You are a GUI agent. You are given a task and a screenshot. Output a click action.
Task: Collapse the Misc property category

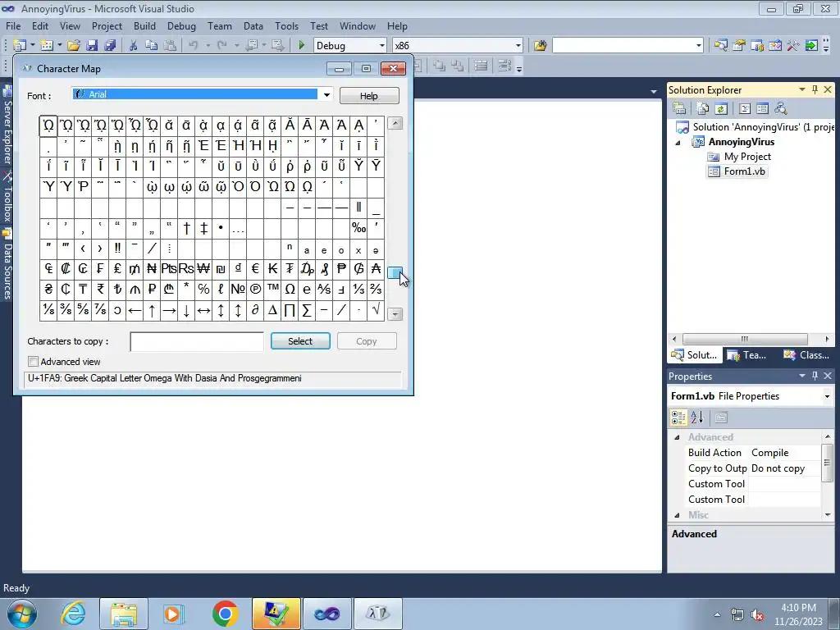(677, 515)
